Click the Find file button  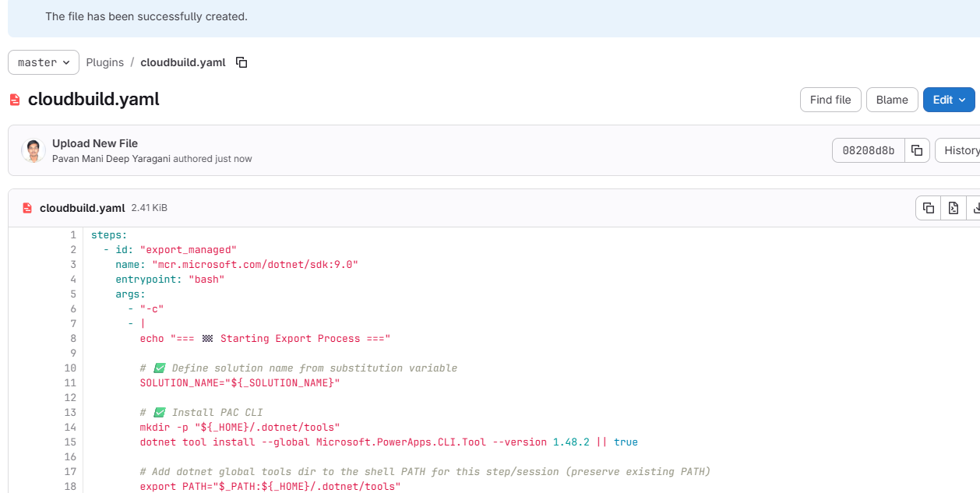(830, 100)
